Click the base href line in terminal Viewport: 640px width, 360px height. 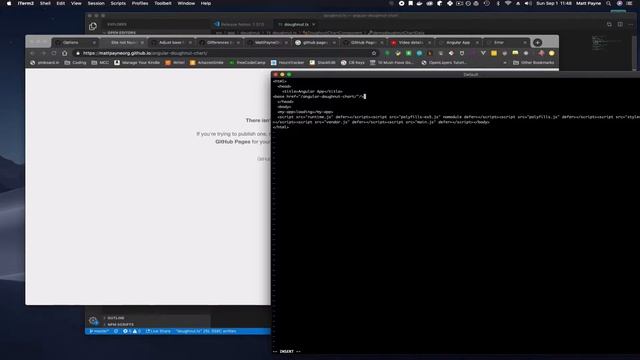click(x=318, y=97)
